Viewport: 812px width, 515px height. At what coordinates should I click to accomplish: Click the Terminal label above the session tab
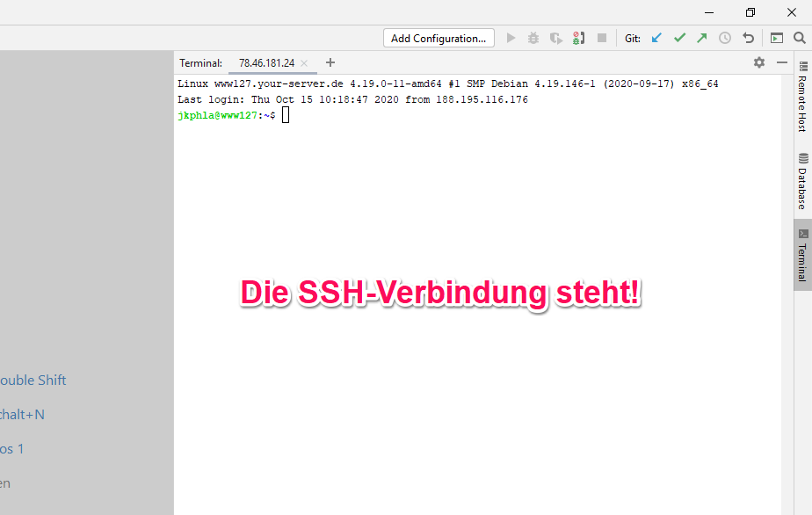(200, 62)
